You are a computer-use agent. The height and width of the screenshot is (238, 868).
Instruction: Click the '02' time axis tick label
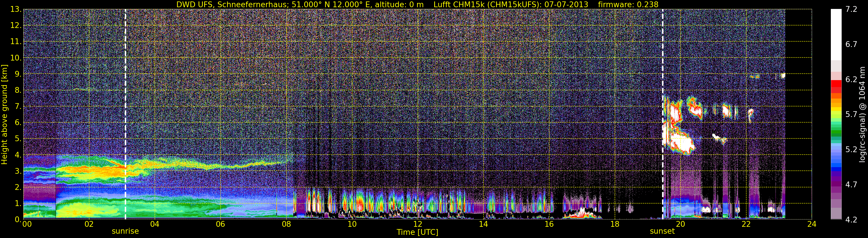[89, 224]
